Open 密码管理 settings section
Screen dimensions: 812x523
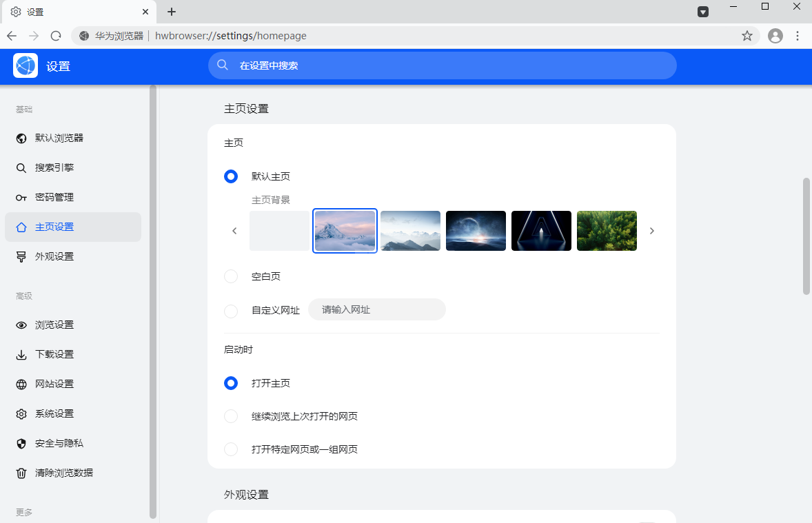(x=73, y=197)
